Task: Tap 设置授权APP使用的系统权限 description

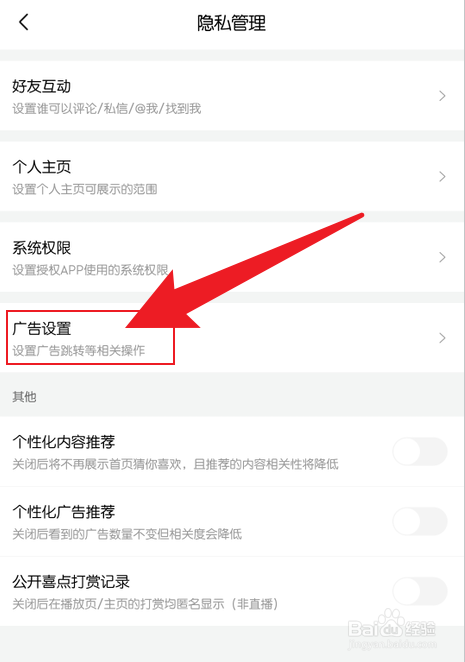Action: [x=90, y=270]
